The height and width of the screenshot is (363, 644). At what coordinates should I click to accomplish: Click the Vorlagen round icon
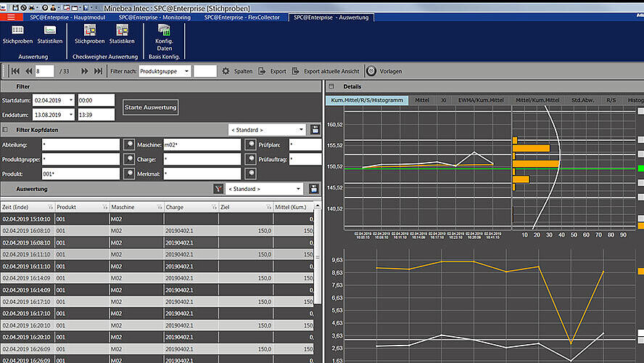pyautogui.click(x=371, y=70)
